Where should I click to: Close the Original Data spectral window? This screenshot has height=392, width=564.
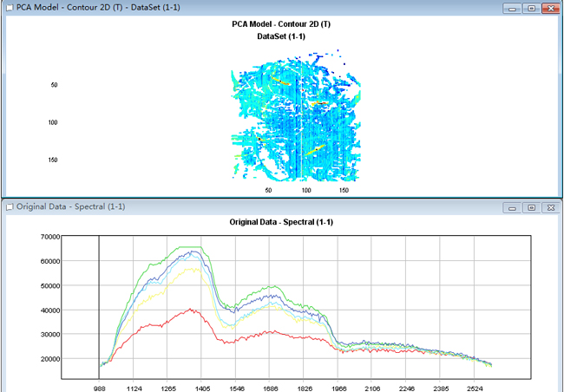click(548, 207)
